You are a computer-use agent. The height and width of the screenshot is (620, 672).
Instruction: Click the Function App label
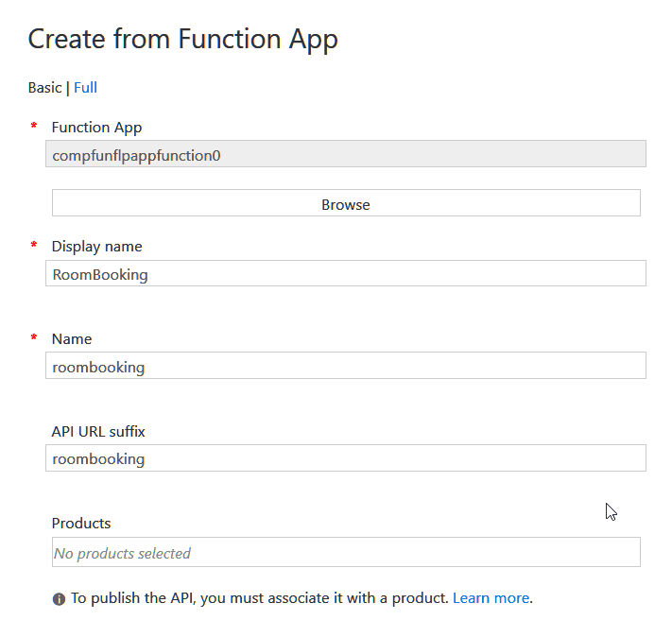point(96,128)
